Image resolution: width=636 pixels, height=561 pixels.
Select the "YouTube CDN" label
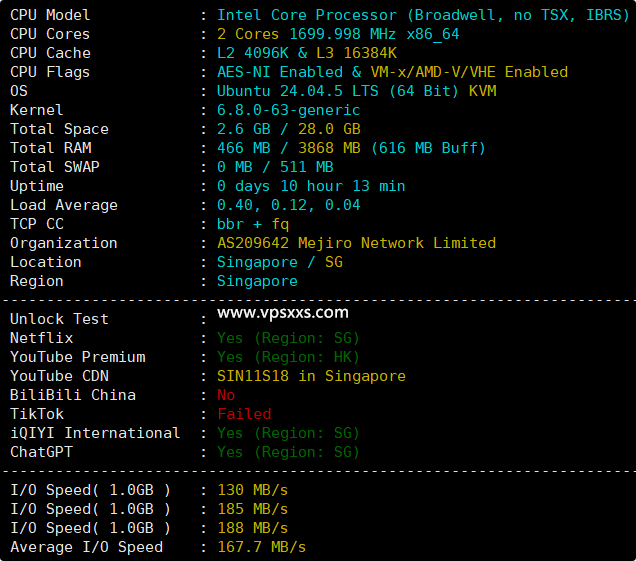click(59, 376)
